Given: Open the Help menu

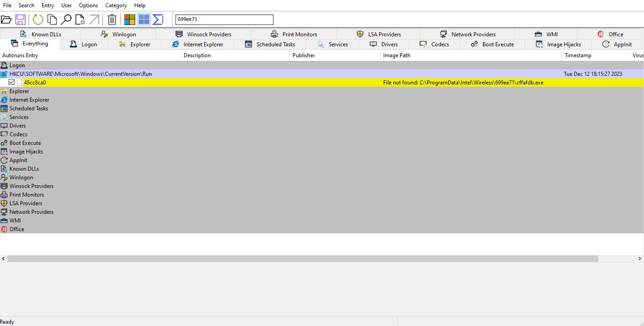Looking at the screenshot, I should [140, 5].
